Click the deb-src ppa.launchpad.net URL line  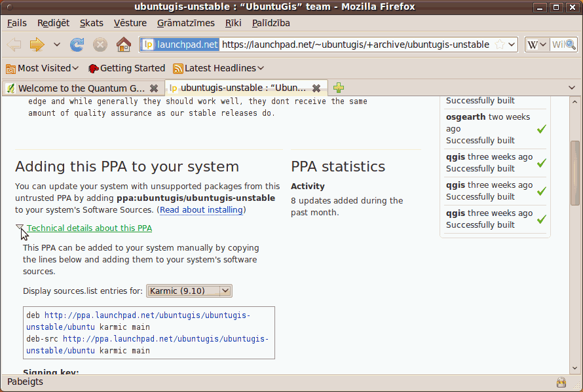147,345
